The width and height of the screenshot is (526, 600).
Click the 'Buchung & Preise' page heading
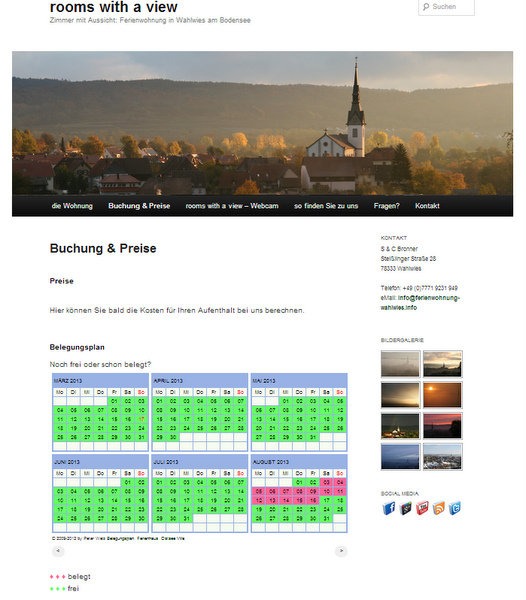click(103, 248)
